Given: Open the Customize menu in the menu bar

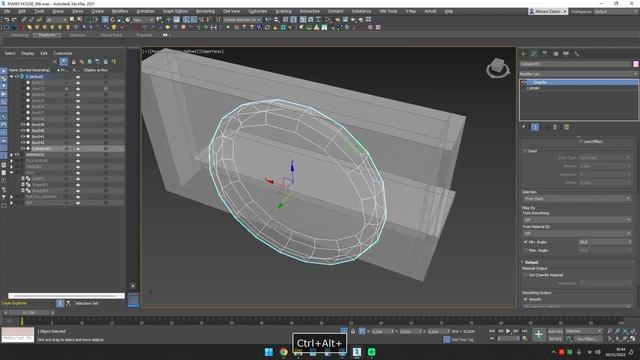Looking at the screenshot, I should click(x=258, y=11).
